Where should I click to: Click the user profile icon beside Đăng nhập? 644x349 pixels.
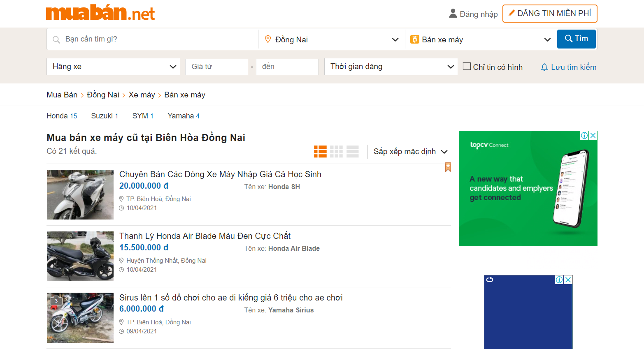tap(453, 14)
